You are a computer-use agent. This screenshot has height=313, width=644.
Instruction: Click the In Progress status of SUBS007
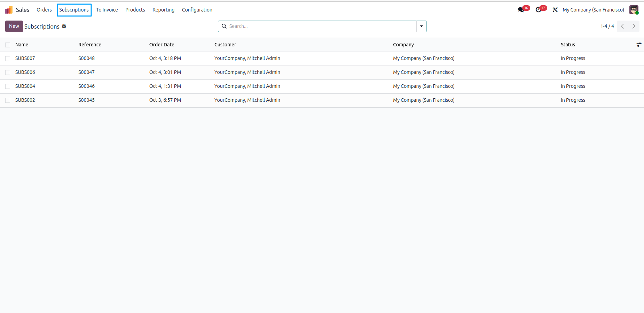(x=573, y=58)
